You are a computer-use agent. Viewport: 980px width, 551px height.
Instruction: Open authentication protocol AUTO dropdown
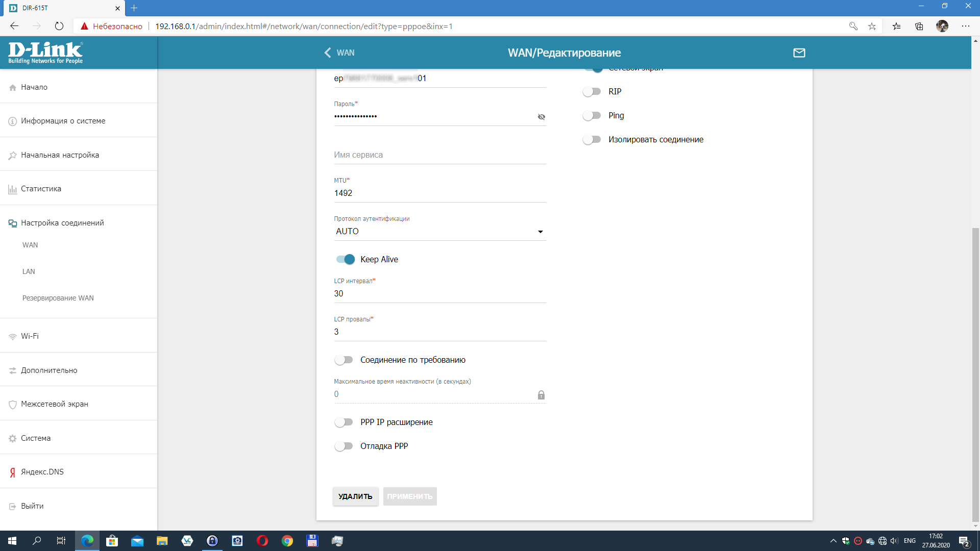pyautogui.click(x=439, y=232)
